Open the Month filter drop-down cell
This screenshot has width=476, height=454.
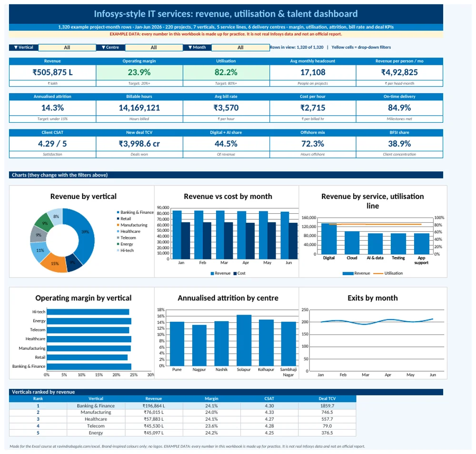[x=240, y=47]
